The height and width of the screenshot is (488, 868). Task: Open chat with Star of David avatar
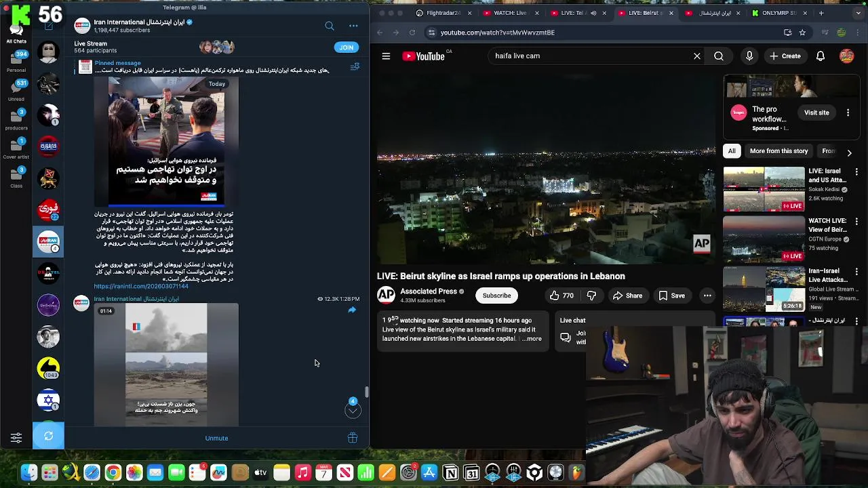[x=48, y=401]
